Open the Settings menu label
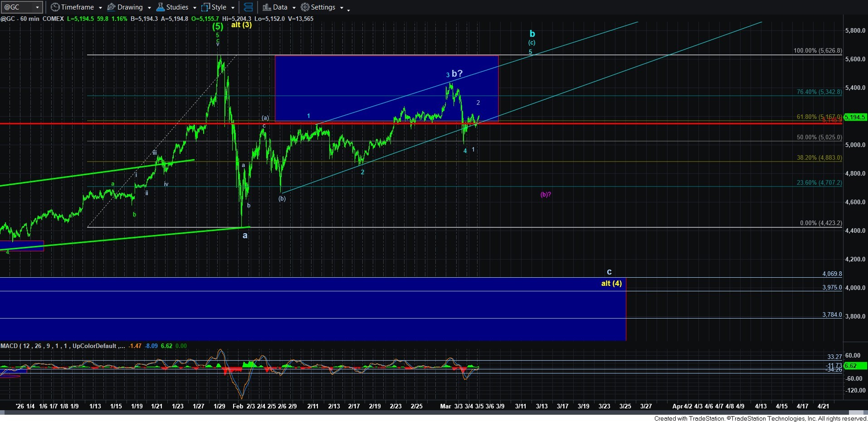 [323, 7]
